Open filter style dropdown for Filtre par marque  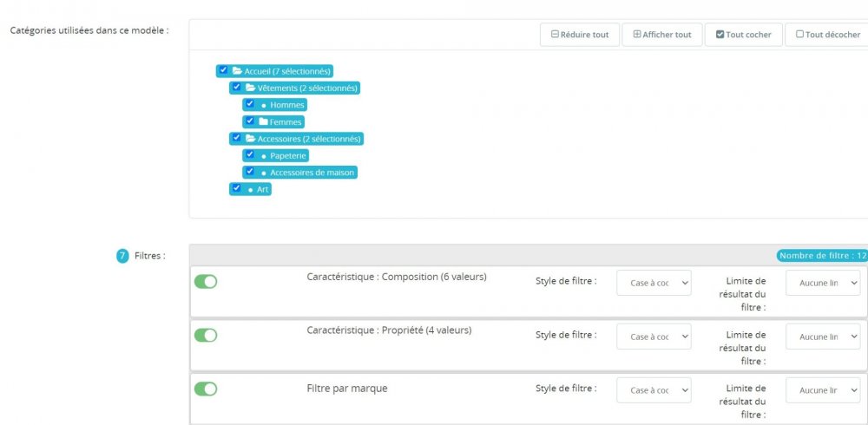[x=654, y=390]
